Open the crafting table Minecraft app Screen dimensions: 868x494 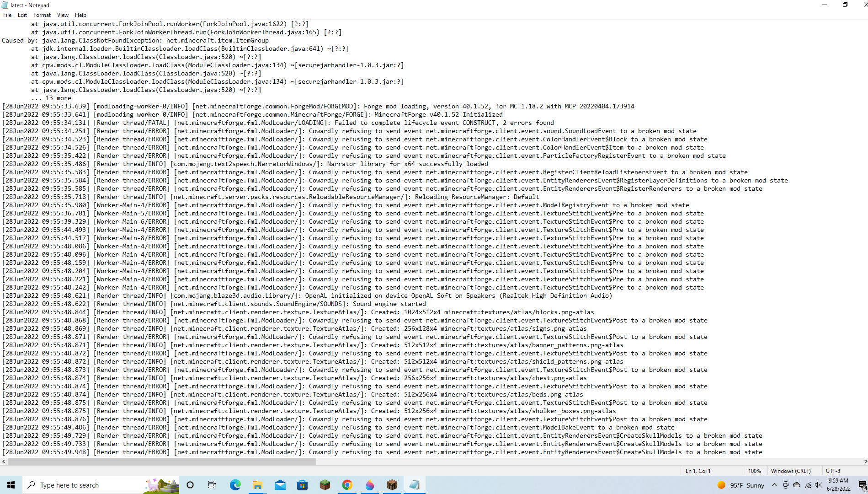392,485
